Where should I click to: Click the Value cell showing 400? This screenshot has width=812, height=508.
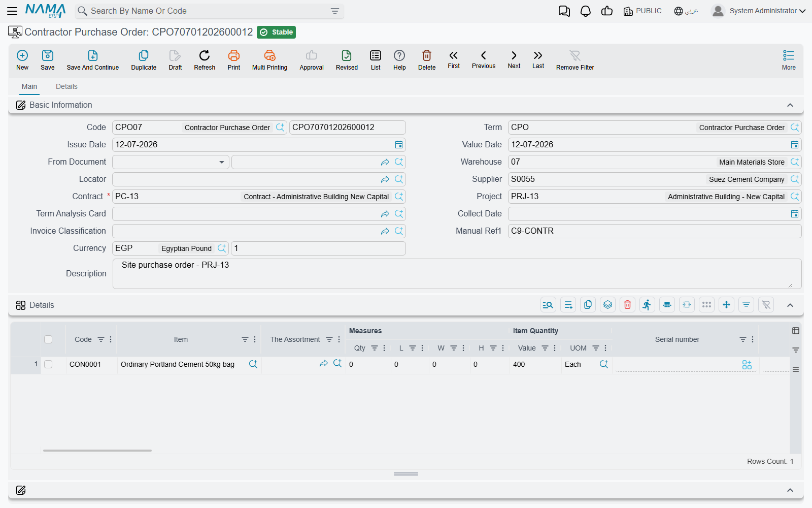point(535,364)
